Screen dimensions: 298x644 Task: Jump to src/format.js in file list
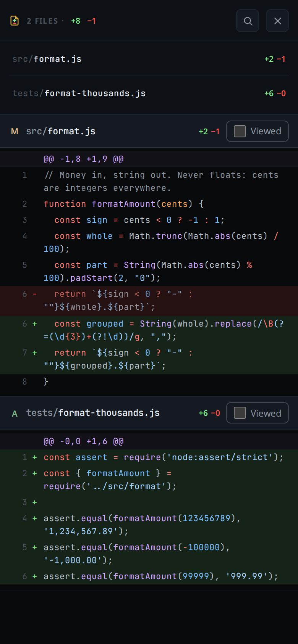149,59
